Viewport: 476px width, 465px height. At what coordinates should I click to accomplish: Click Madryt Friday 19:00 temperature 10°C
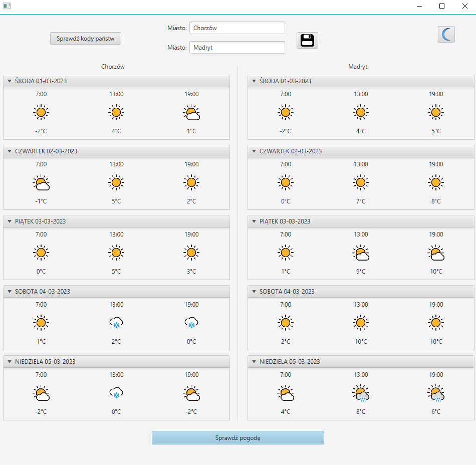(436, 272)
